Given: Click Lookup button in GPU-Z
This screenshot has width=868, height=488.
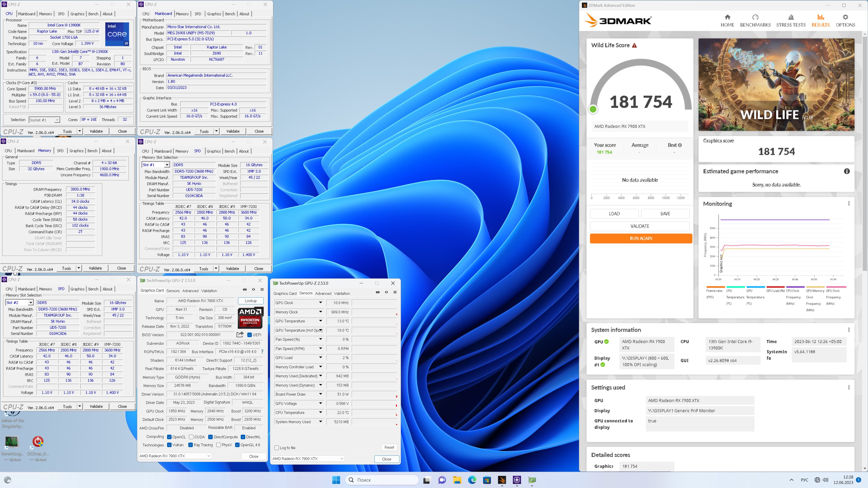Looking at the screenshot, I should (250, 301).
